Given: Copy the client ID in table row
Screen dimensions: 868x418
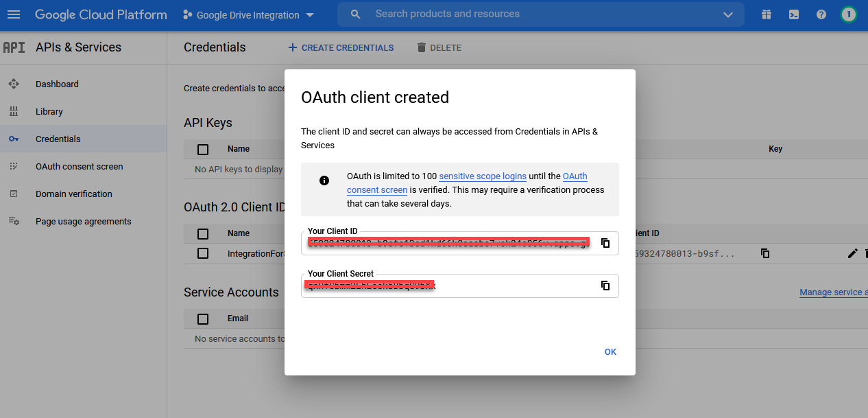Looking at the screenshot, I should 765,253.
